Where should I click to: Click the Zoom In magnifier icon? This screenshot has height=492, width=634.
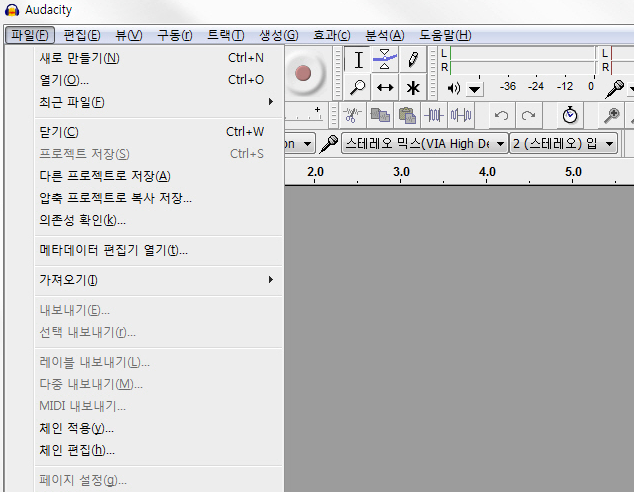click(611, 116)
